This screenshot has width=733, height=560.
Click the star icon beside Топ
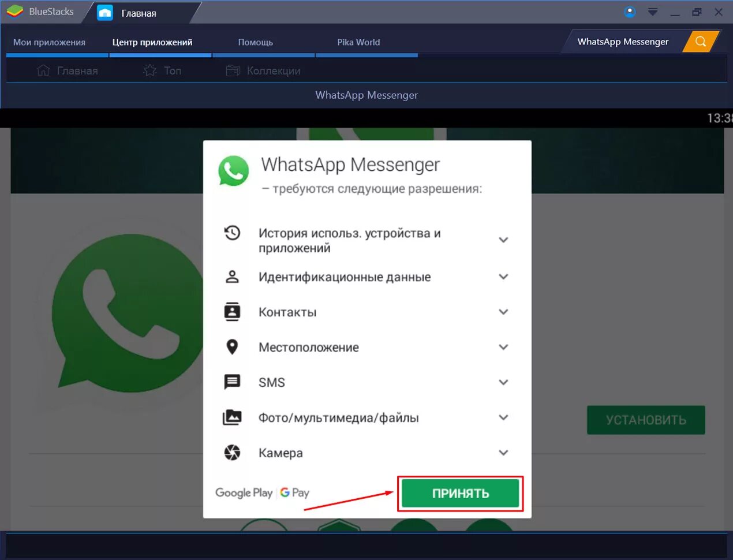click(150, 70)
